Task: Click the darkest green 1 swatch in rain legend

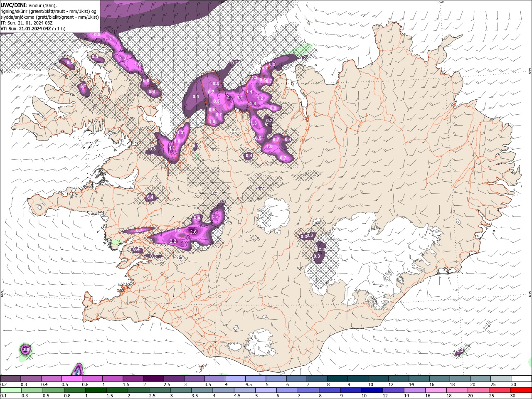Action: click(x=96, y=390)
